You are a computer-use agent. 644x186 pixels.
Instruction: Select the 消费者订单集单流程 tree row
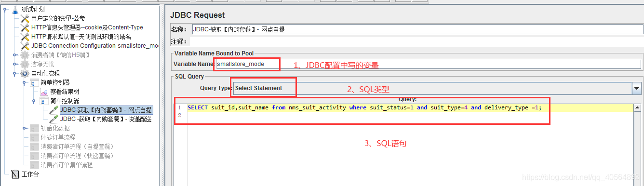pyautogui.click(x=62, y=165)
